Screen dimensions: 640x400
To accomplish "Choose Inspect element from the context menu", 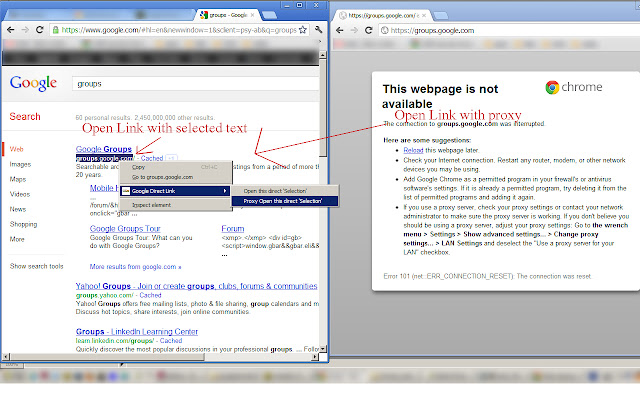I will (x=151, y=205).
